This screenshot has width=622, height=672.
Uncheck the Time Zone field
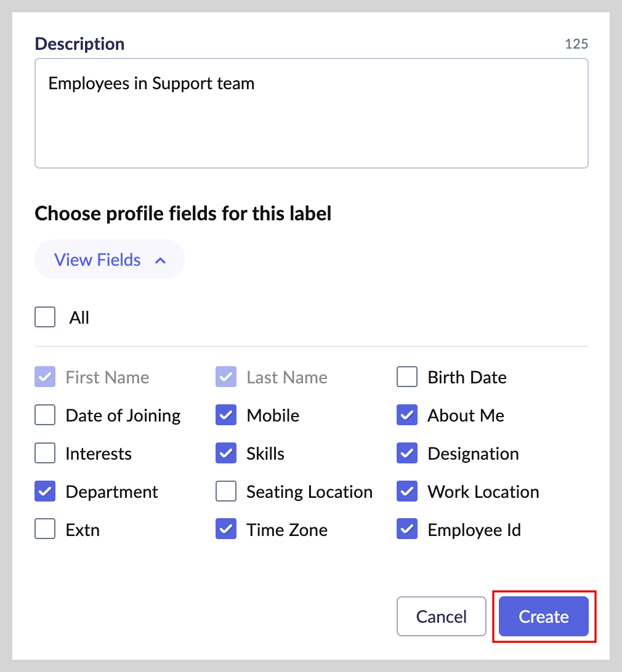point(226,530)
